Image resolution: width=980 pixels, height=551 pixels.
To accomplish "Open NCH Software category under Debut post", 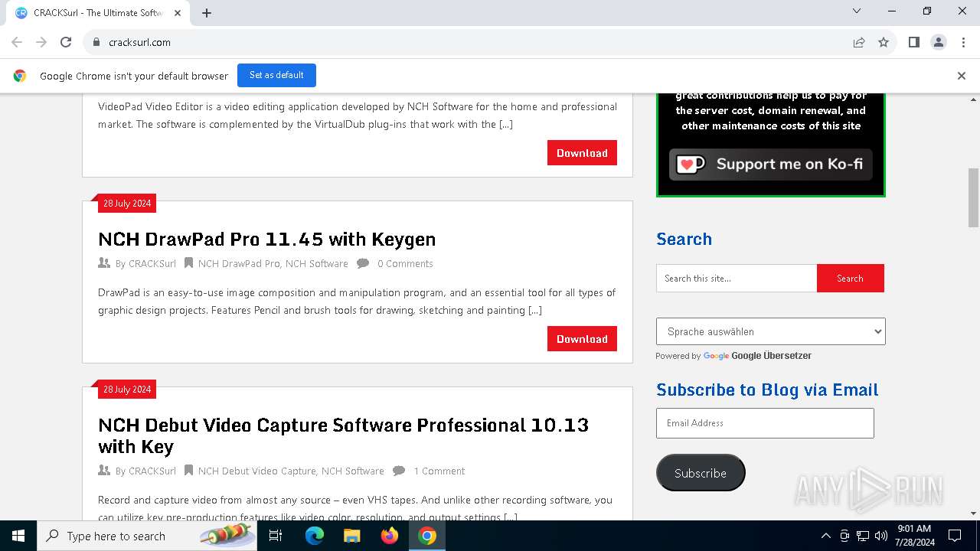I will tap(353, 471).
